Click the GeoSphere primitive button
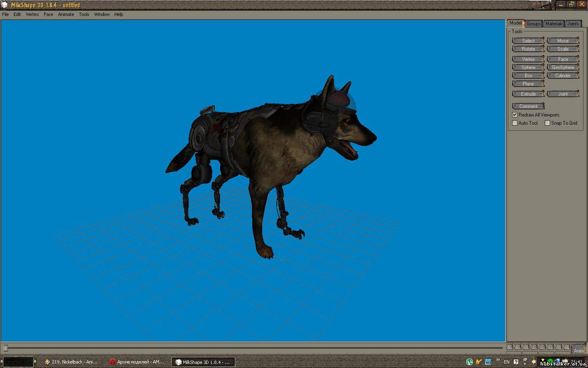588x368 pixels. 563,67
